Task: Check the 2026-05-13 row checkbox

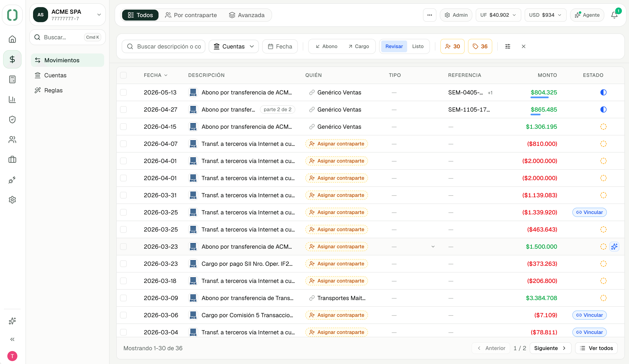Action: [123, 93]
